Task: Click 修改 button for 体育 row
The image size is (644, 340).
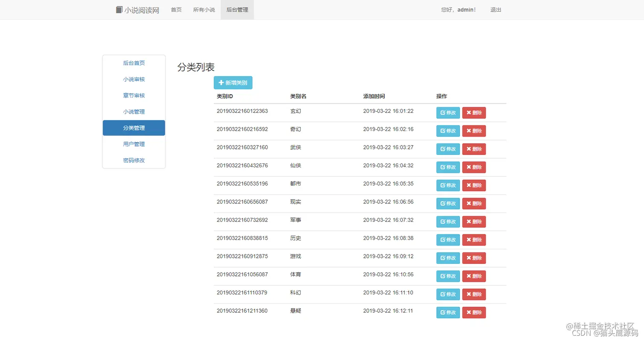Action: pyautogui.click(x=448, y=276)
